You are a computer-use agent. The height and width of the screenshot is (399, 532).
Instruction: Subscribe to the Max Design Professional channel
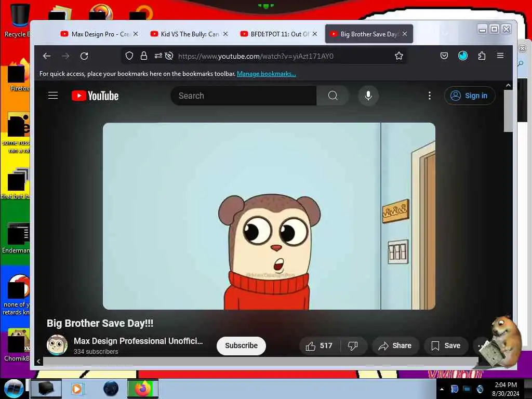(x=241, y=345)
